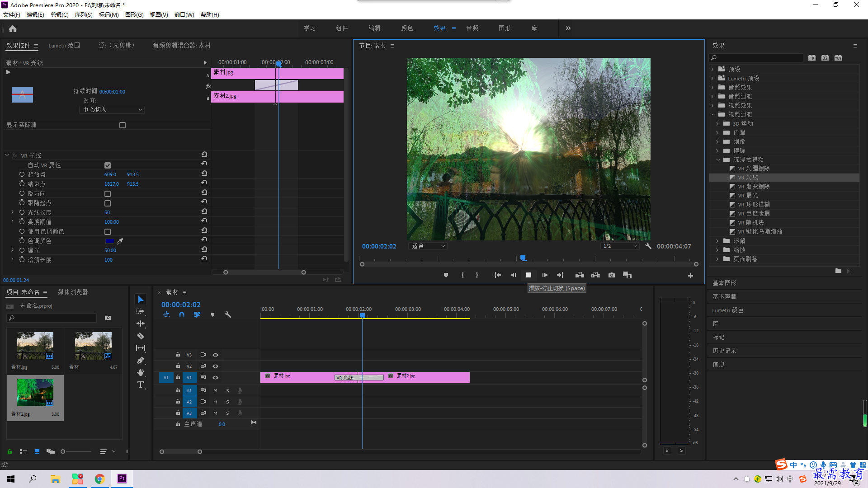Expand the 溶解 transitions folder
The height and width of the screenshot is (488, 868).
(x=717, y=241)
